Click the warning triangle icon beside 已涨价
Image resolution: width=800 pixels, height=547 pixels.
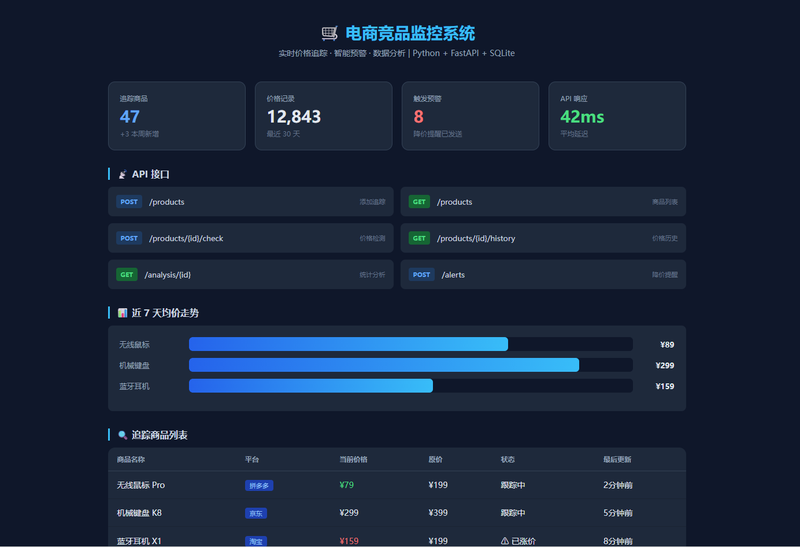(505, 541)
